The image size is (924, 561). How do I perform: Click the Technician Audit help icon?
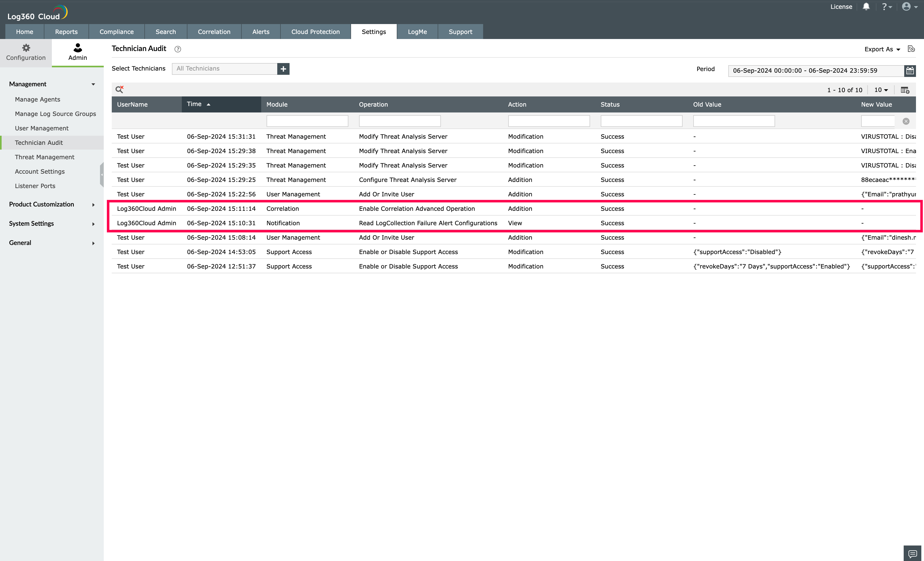coord(178,49)
